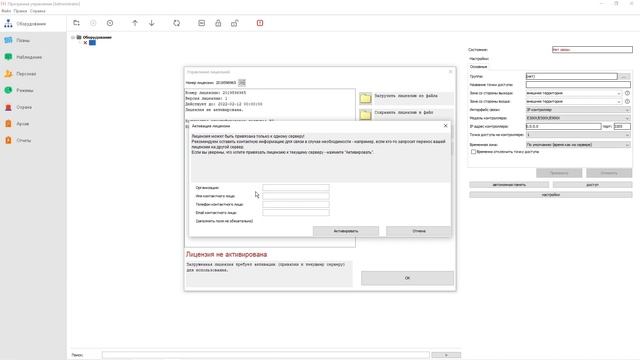Select the blue device under Оборудование tree
This screenshot has width=640, height=360.
pos(93,42)
